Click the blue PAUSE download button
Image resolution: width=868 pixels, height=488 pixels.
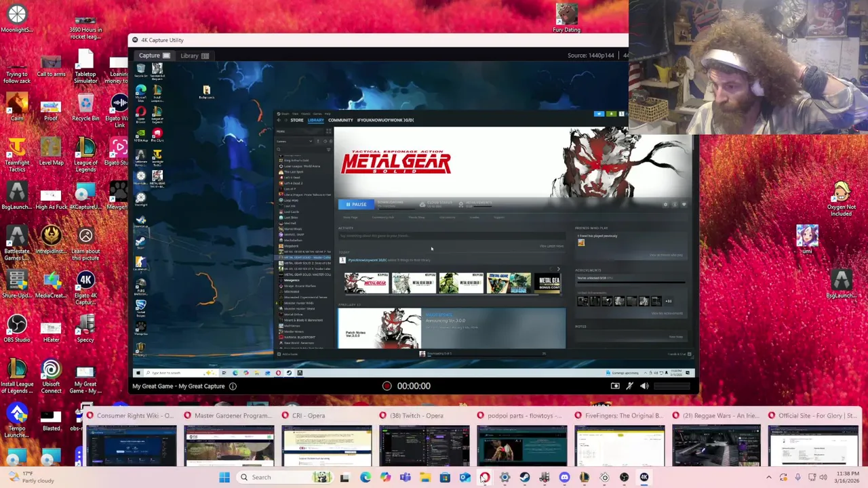[356, 204]
